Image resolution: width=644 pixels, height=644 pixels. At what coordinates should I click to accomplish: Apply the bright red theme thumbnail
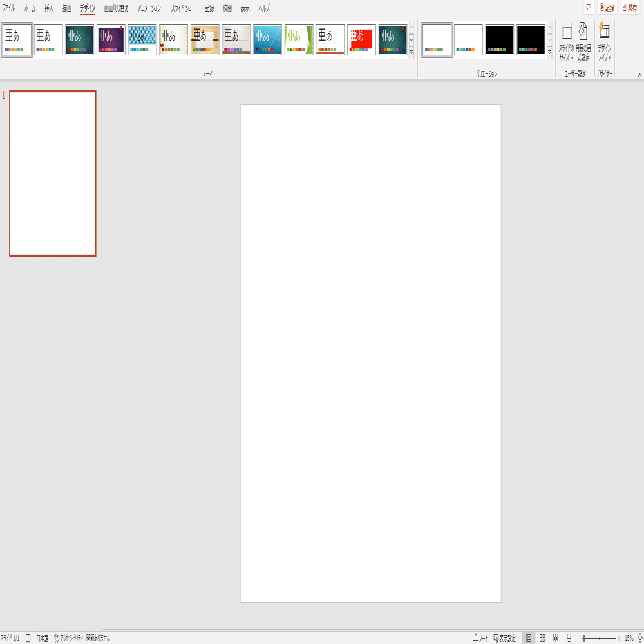click(361, 40)
